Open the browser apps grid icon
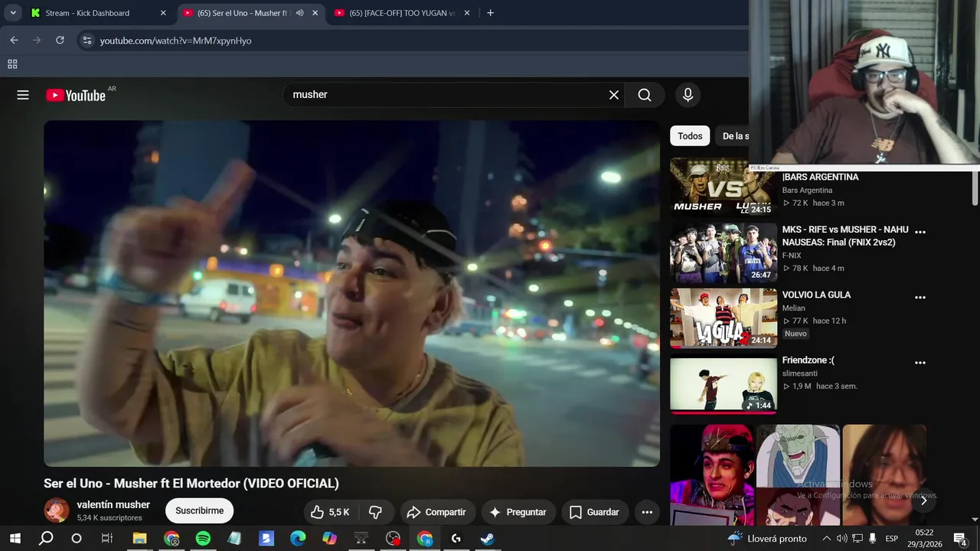Screen dimensions: 980x551 (12, 65)
